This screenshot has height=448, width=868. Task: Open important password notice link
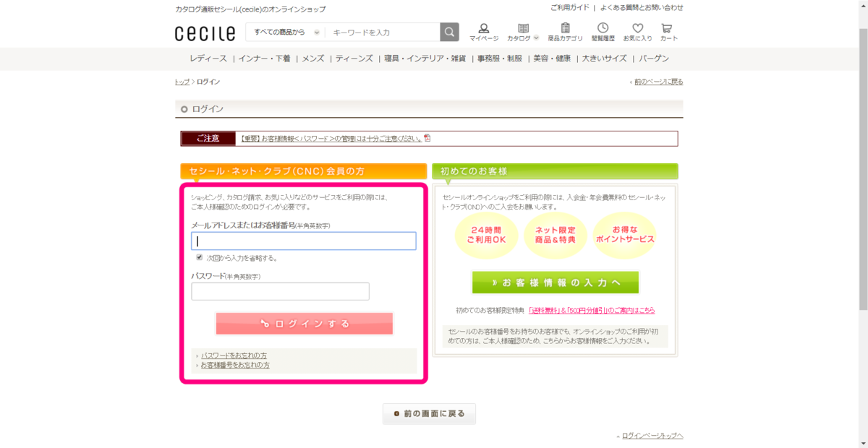(x=331, y=138)
